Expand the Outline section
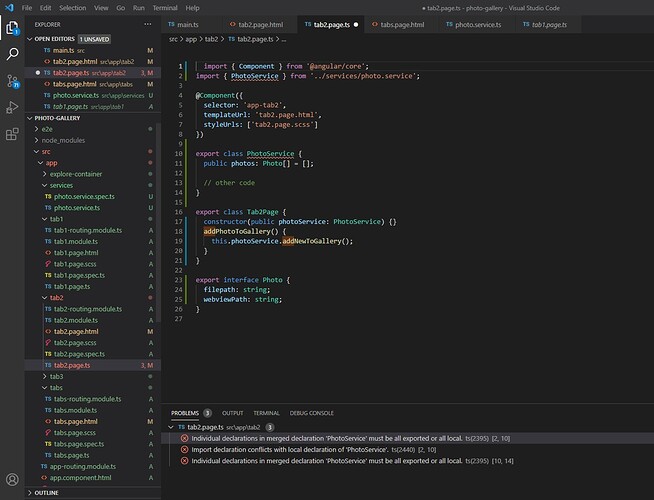654x500 pixels. pos(30,492)
